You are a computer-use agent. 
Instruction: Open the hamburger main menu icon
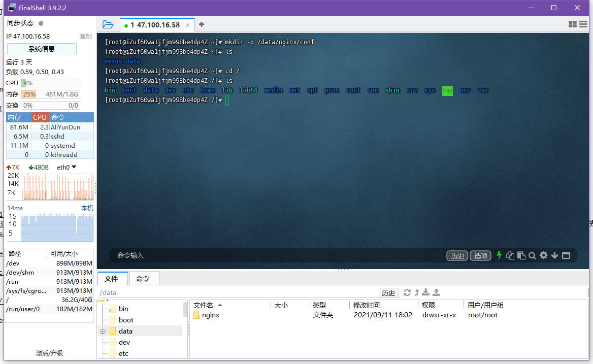pos(583,24)
